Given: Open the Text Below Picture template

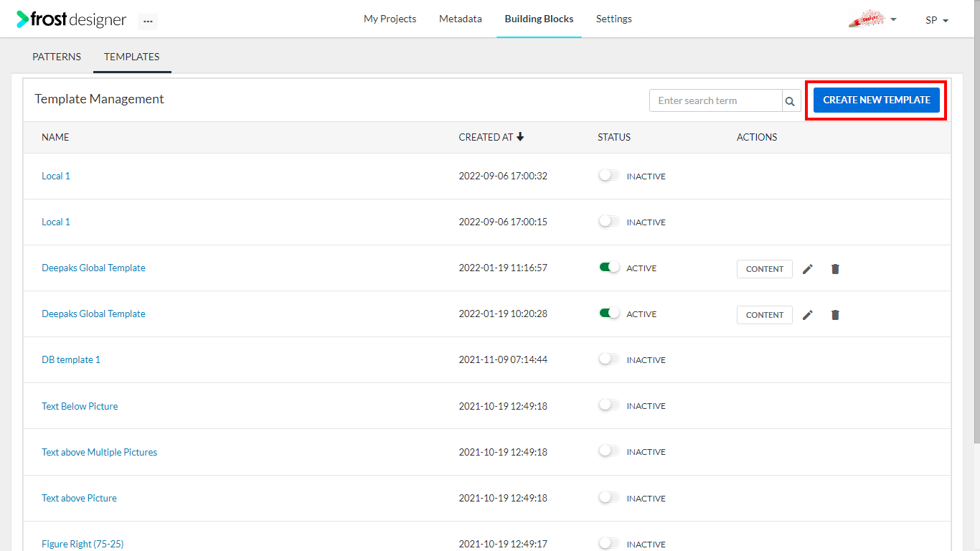Looking at the screenshot, I should [x=80, y=406].
